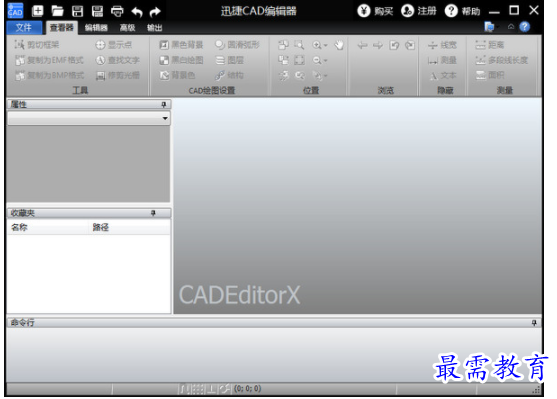Select the 面积 measuring tool
Viewport: 557px width, 399px height.
point(490,75)
